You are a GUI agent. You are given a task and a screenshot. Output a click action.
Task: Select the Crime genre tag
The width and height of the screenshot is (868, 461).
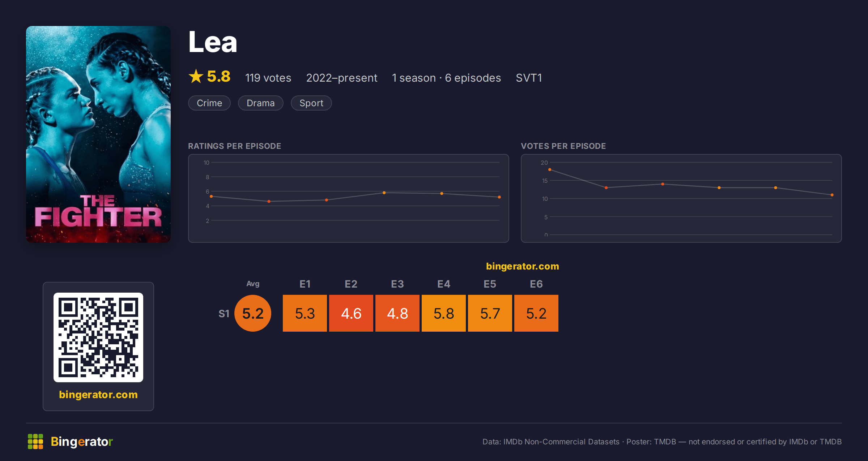point(209,103)
